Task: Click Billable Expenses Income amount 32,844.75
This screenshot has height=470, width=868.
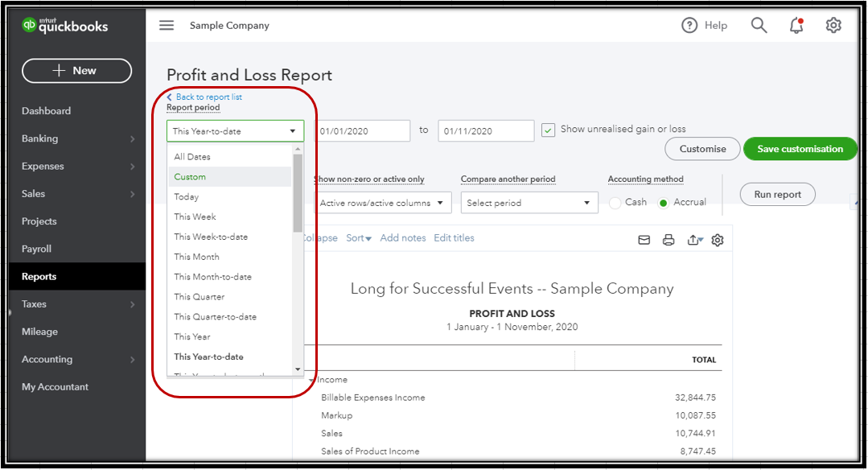Action: [x=695, y=398]
